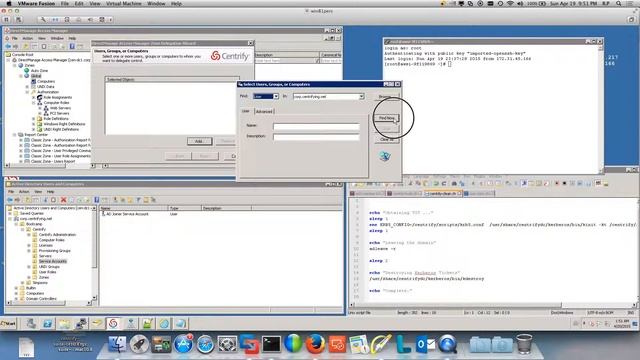Click back arrow in Access Manager toolbar

(x=8, y=47)
